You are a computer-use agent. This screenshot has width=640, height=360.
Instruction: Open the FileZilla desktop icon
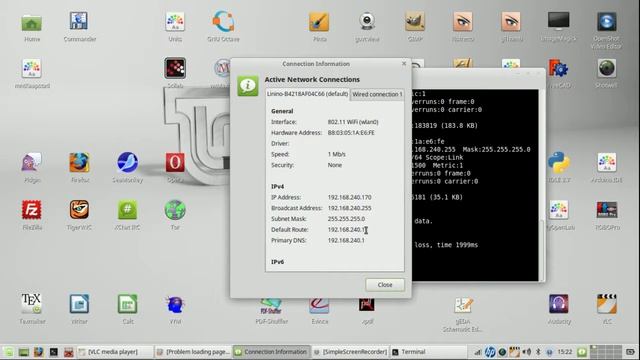(x=32, y=210)
